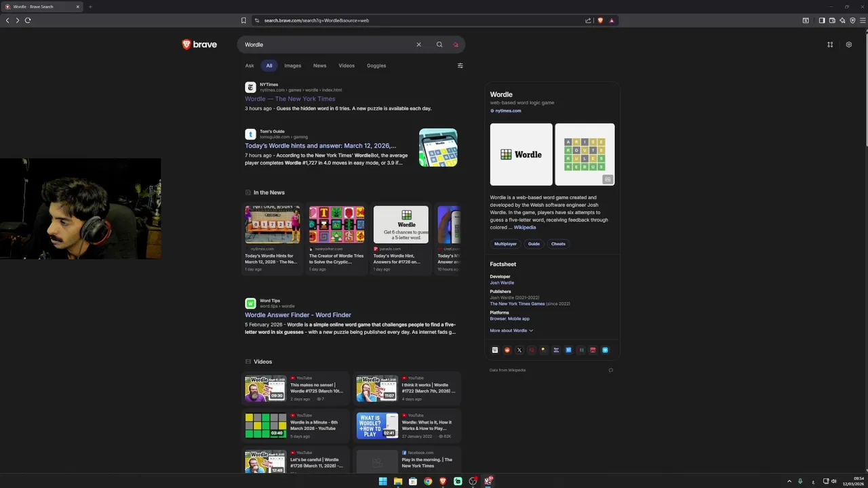The height and width of the screenshot is (488, 868).
Task: Expand More about Wordle
Action: click(511, 331)
